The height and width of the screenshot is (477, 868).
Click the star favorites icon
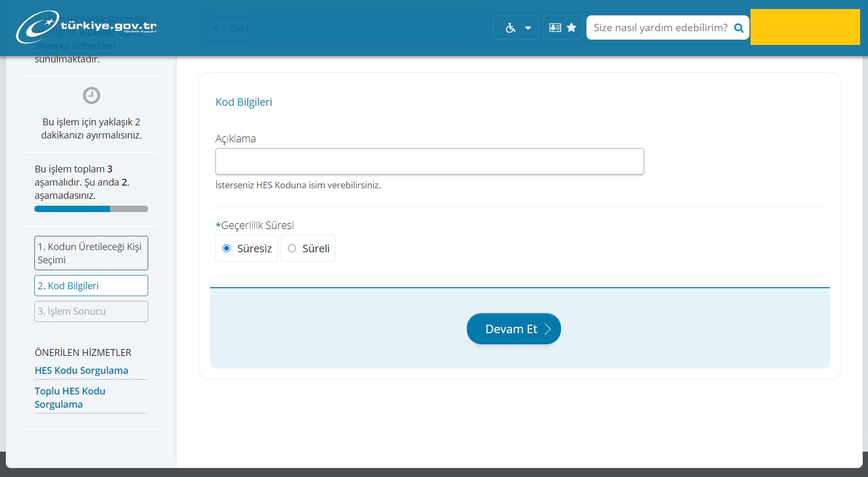pos(572,27)
